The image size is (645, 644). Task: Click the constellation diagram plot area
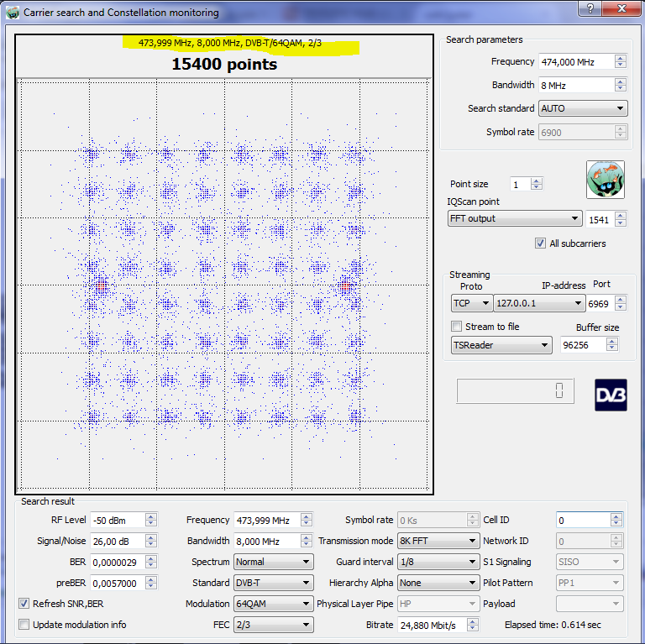tap(224, 285)
